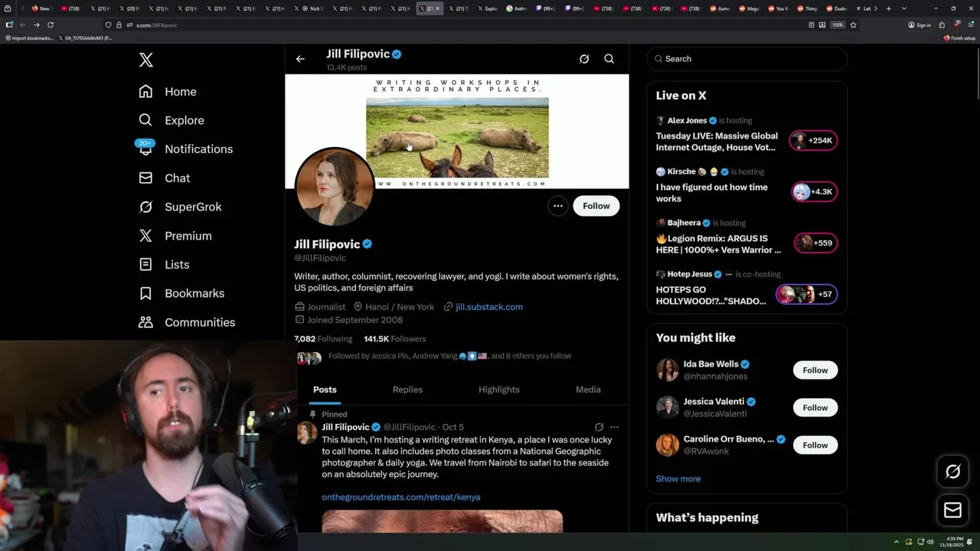Bookmark page with star icon
This screenshot has height=551, width=980.
tap(853, 25)
